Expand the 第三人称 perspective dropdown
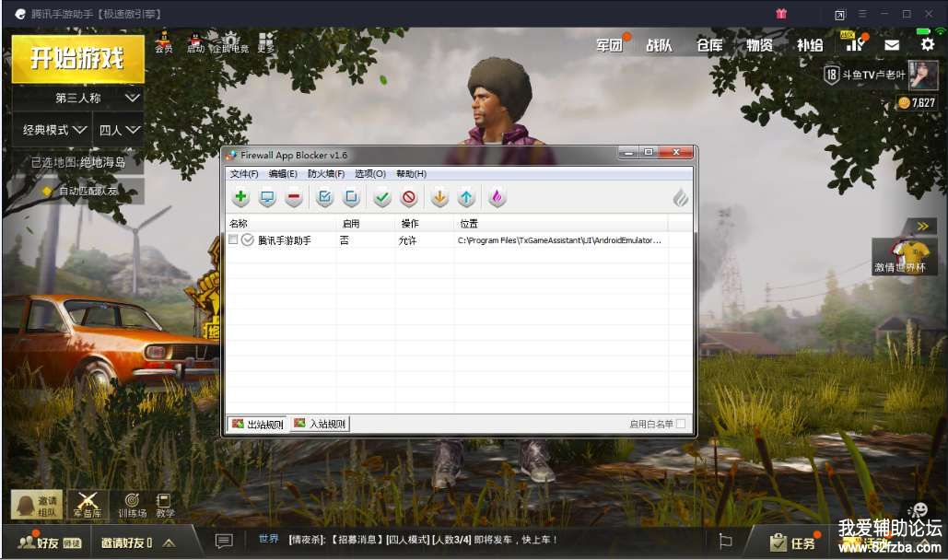This screenshot has width=948, height=560. pos(78,98)
